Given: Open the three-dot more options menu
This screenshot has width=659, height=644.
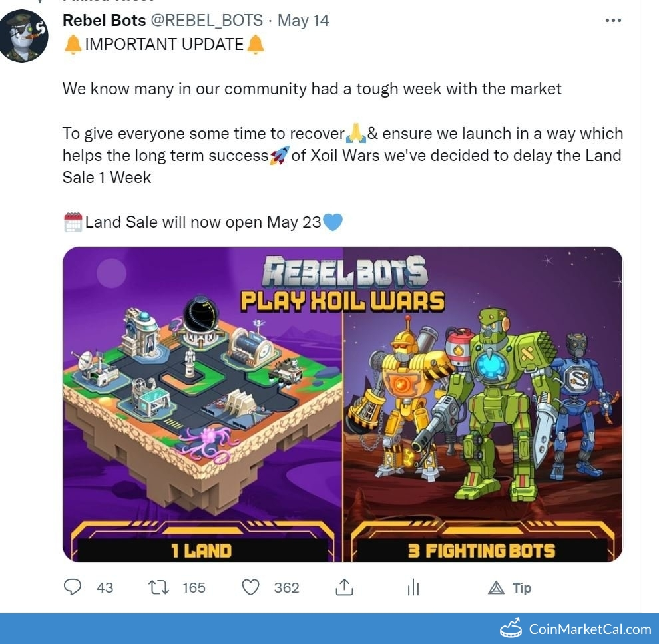Looking at the screenshot, I should [x=613, y=20].
